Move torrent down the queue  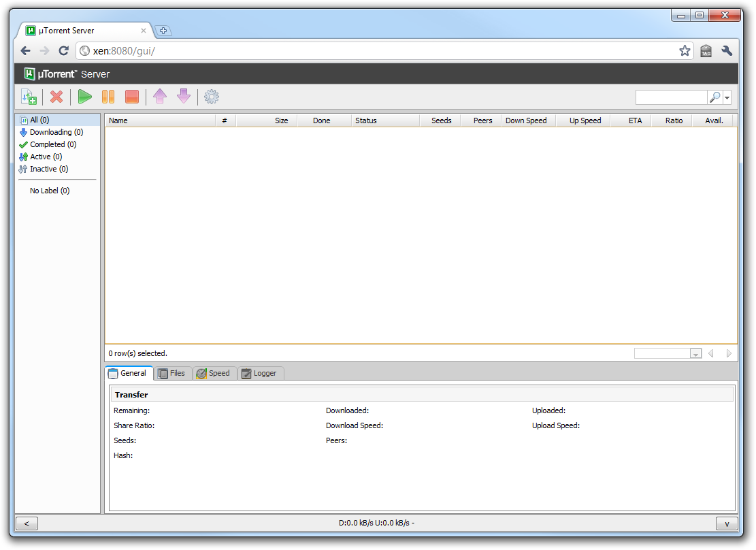coord(184,97)
